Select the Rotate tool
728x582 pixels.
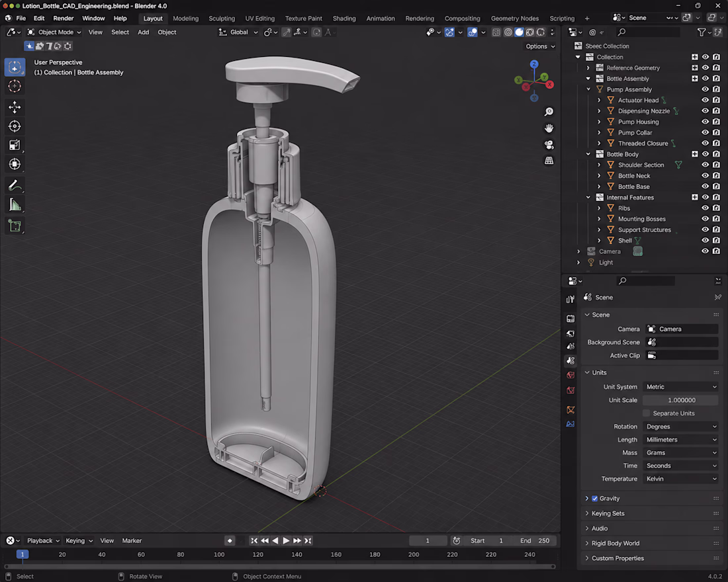[x=15, y=126]
